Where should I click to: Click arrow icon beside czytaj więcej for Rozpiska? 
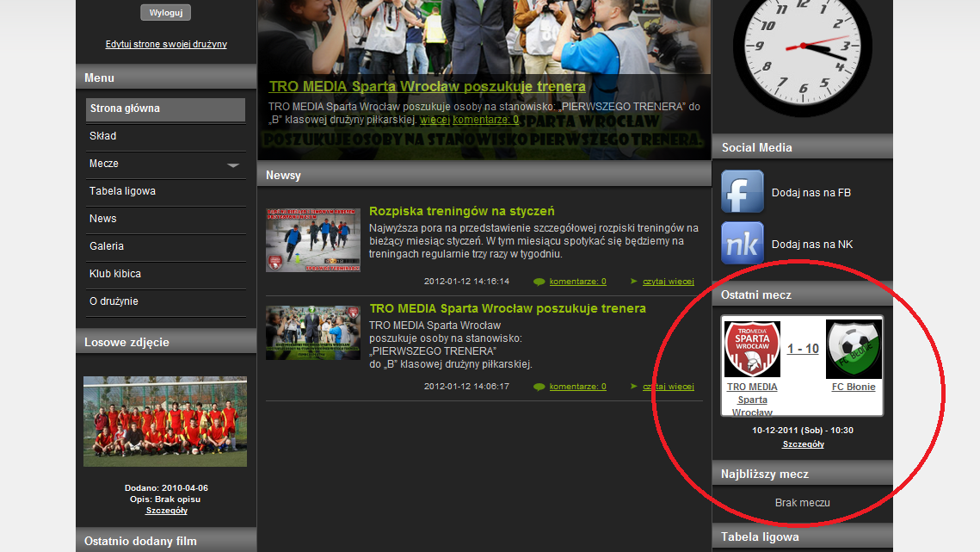tap(634, 281)
